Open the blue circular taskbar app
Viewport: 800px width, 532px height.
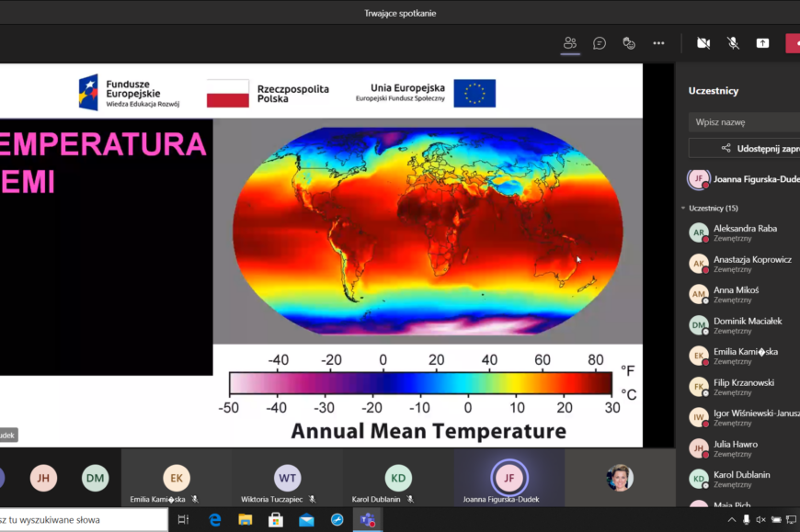pos(337,520)
